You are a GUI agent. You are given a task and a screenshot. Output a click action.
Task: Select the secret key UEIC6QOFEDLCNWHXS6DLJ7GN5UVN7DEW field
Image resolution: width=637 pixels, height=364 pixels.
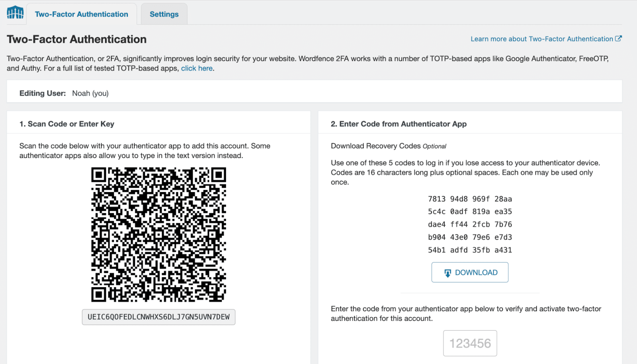158,317
